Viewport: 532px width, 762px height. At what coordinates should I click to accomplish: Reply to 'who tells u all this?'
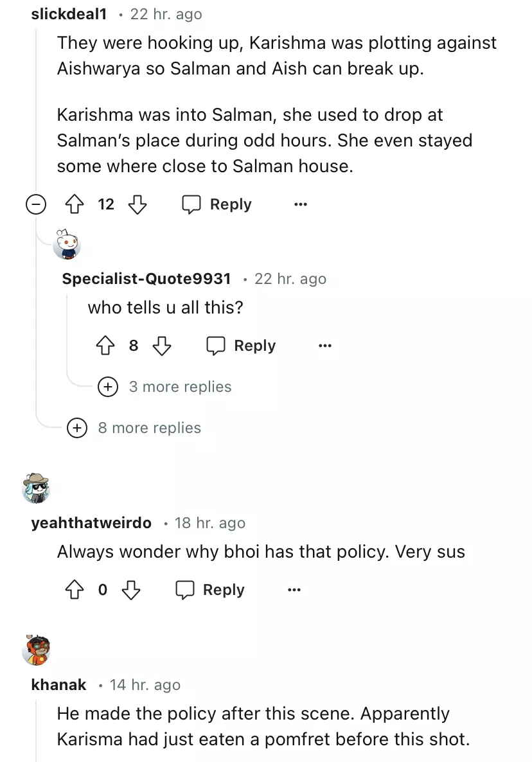(241, 346)
